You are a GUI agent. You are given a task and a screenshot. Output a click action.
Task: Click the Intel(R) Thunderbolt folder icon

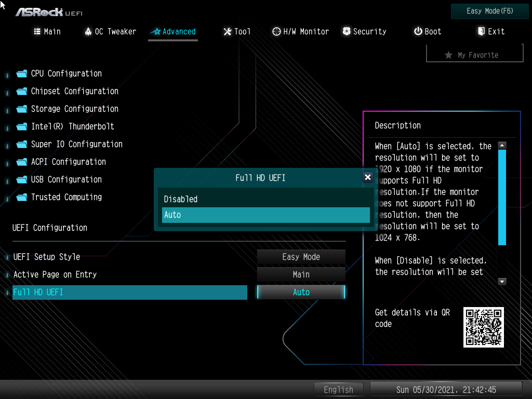[21, 127]
